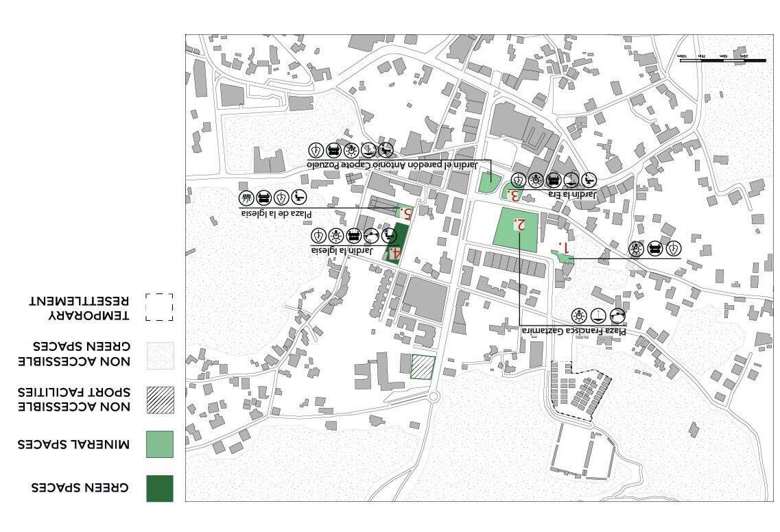780x532 pixels.
Task: Click the light bulb icon above Jardín la Era
Action: 535,180
